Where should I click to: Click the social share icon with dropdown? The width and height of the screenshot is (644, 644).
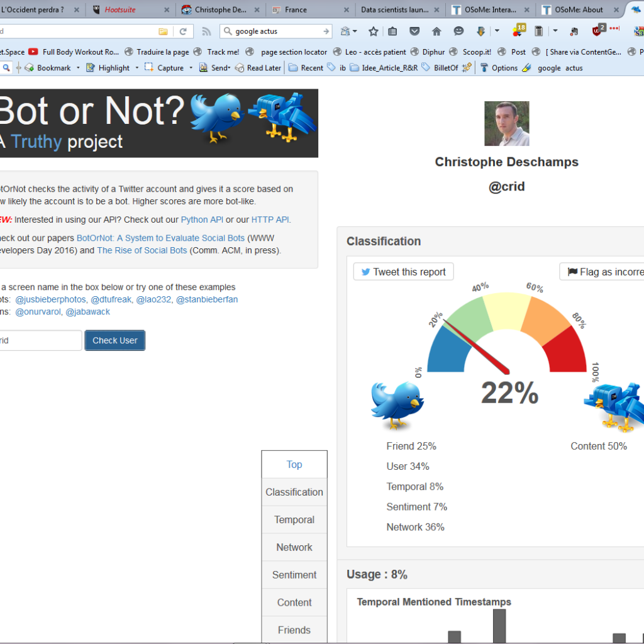tap(348, 31)
